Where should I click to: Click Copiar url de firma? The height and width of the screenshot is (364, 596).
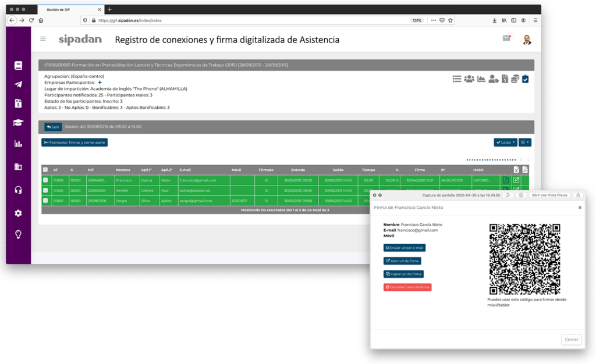(x=403, y=274)
